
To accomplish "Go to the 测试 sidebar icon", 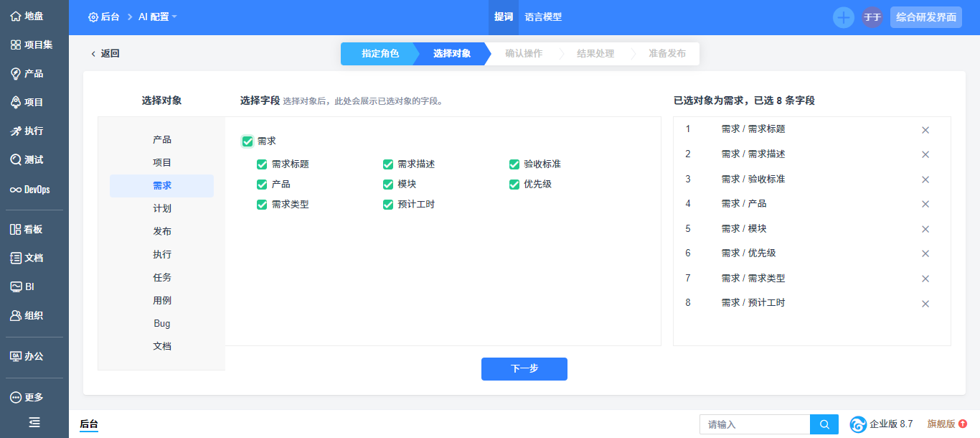I will tap(16, 159).
